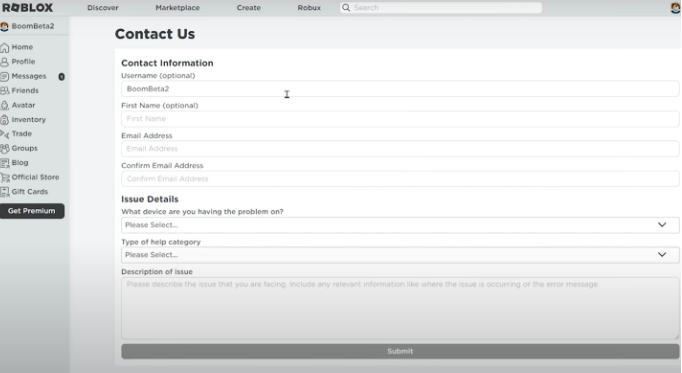Open the Marketplace menu

coord(177,7)
